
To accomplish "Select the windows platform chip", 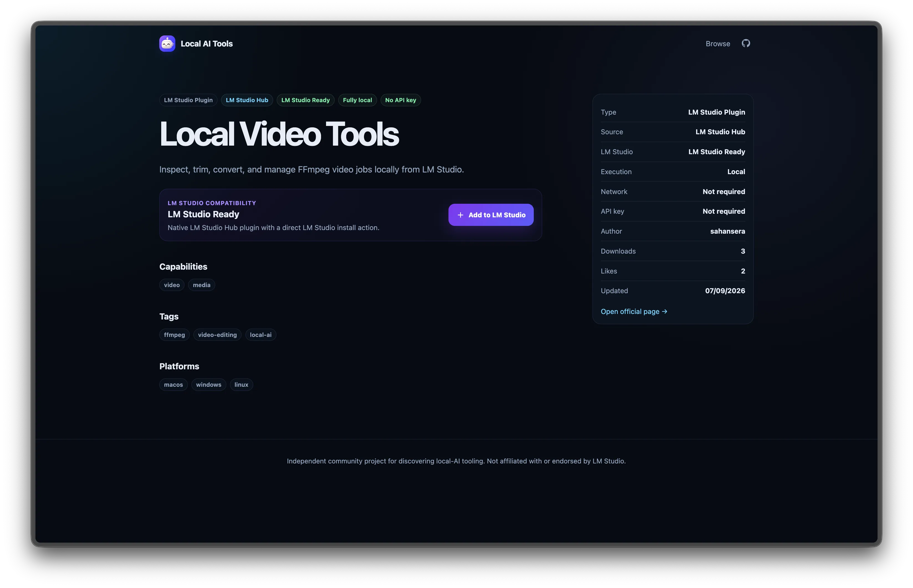I will point(209,385).
